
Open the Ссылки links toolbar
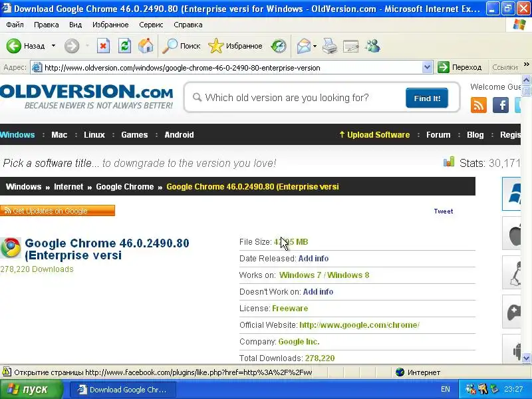point(505,68)
